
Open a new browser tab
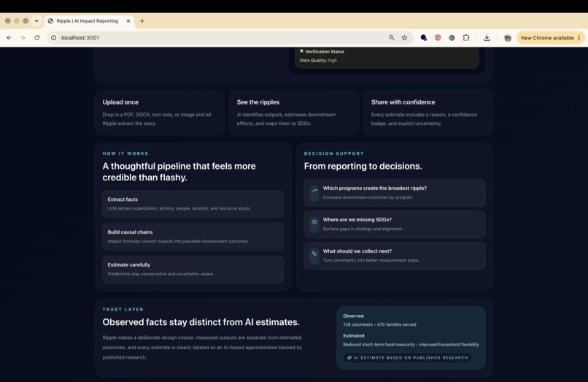pos(142,21)
